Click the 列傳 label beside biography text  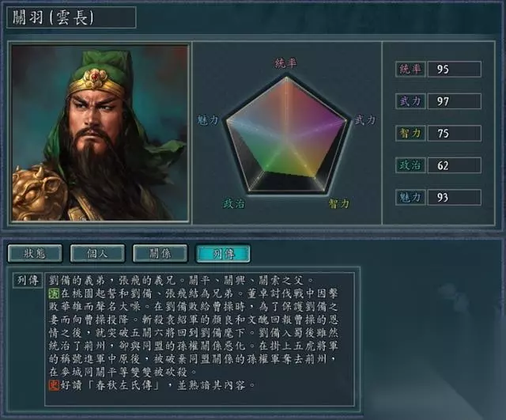[x=28, y=280]
